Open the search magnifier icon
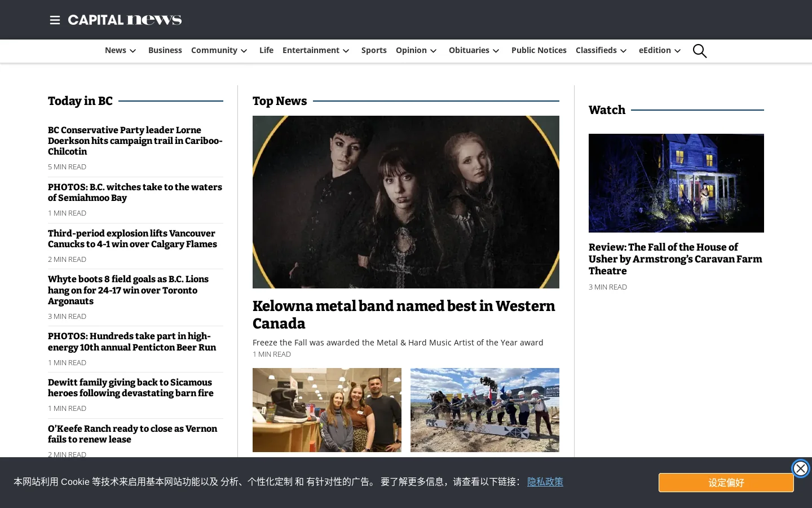 [700, 51]
